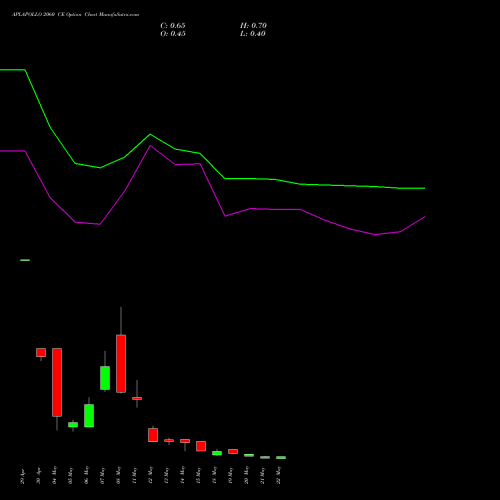Viewport: 500px width, 500px height.
Task: Click the red candle for 12 May
Action: click(x=153, y=435)
